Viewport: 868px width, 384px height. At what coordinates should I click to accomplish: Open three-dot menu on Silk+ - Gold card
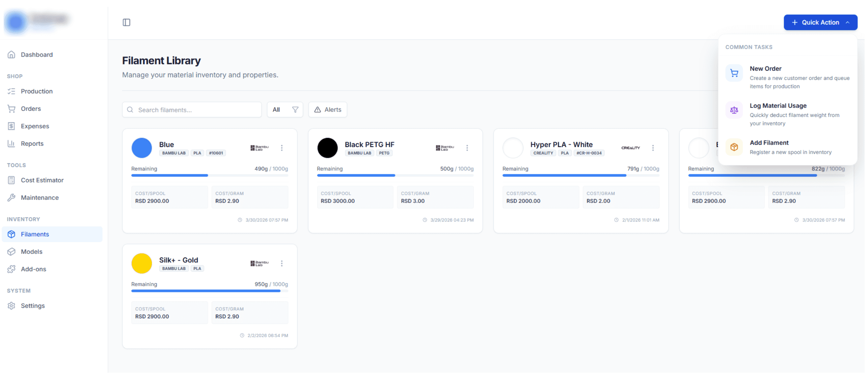pyautogui.click(x=281, y=263)
